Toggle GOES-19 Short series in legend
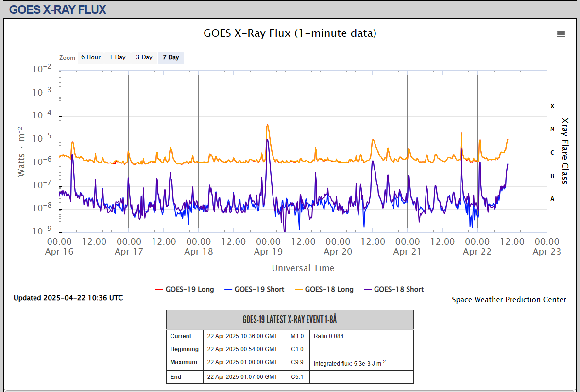 254,289
